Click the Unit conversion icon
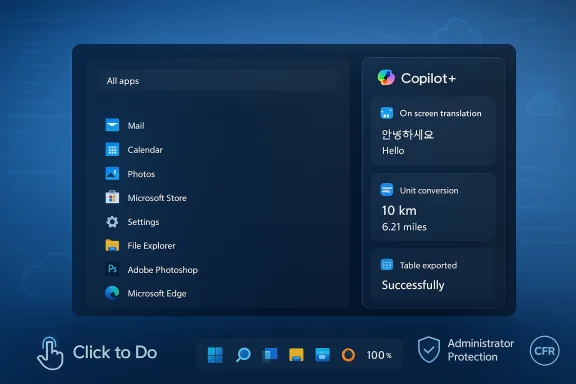The width and height of the screenshot is (576, 384). (386, 190)
